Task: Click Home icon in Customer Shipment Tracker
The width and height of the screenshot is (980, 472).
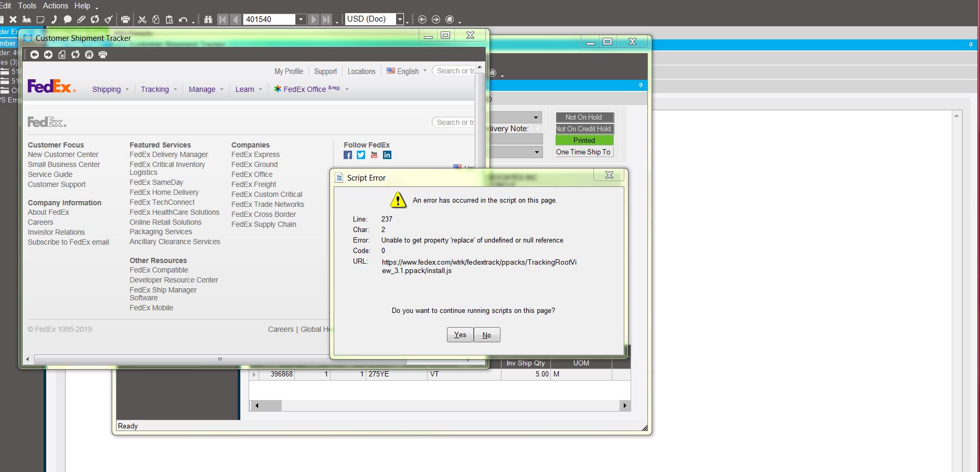Action: pyautogui.click(x=89, y=55)
